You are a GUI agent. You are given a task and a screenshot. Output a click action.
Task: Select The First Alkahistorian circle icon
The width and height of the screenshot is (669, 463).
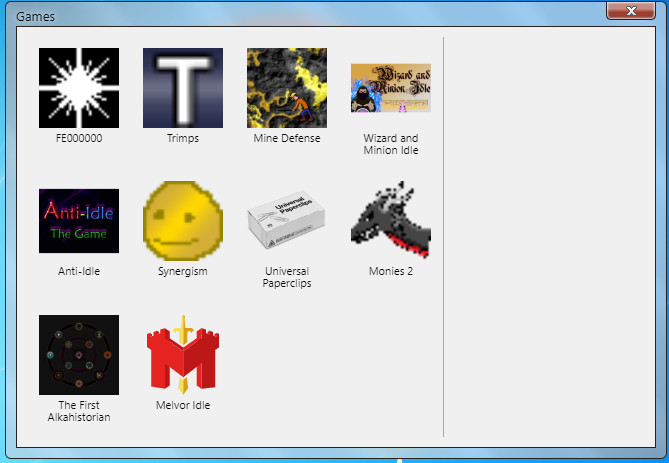[x=79, y=355]
